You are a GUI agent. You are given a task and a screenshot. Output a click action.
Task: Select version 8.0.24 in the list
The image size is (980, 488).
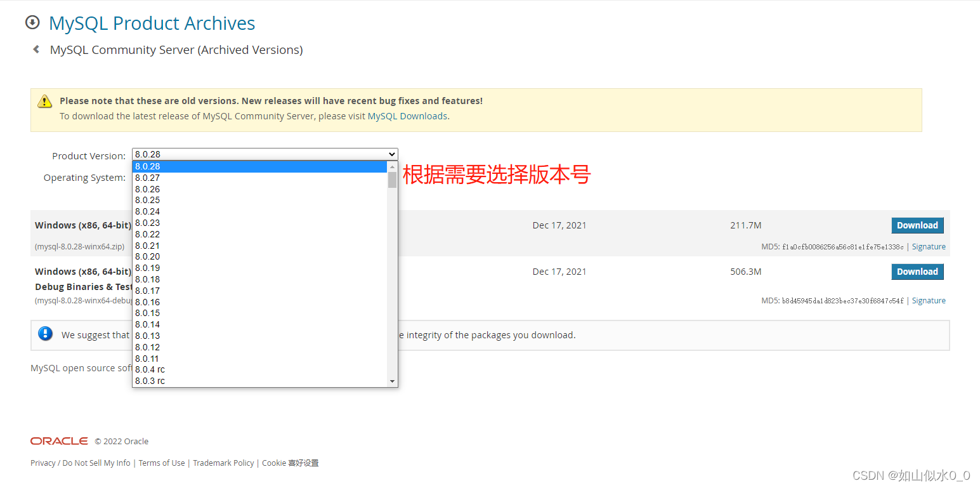coord(259,211)
